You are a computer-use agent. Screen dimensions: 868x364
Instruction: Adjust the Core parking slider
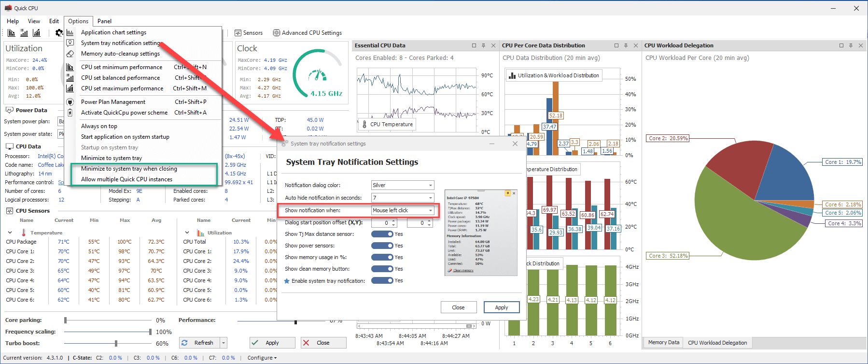click(x=66, y=320)
